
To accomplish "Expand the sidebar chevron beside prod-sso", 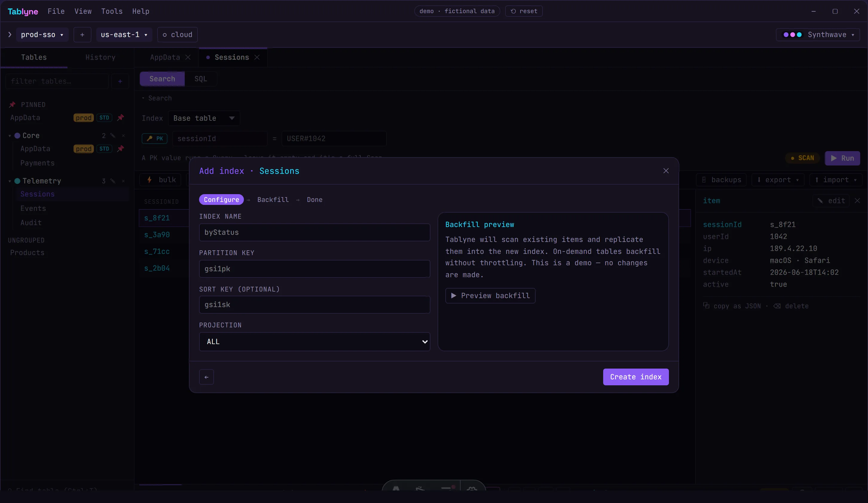I will [10, 35].
